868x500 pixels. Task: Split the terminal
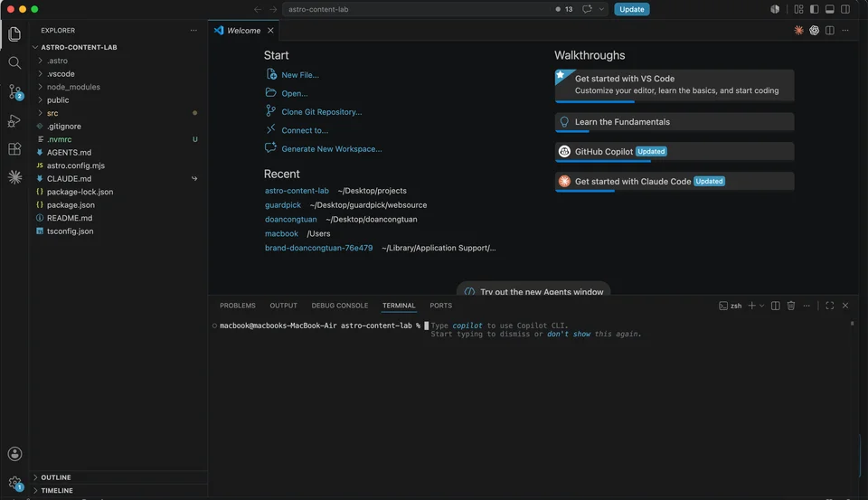click(776, 306)
